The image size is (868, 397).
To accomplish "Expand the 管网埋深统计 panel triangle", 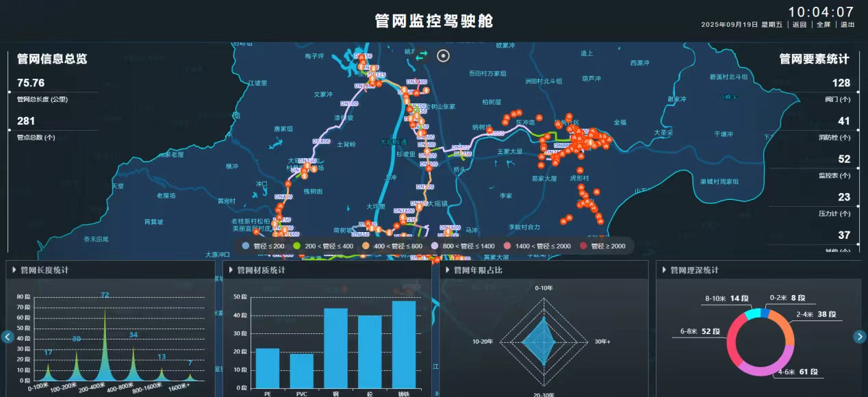I will tap(663, 270).
